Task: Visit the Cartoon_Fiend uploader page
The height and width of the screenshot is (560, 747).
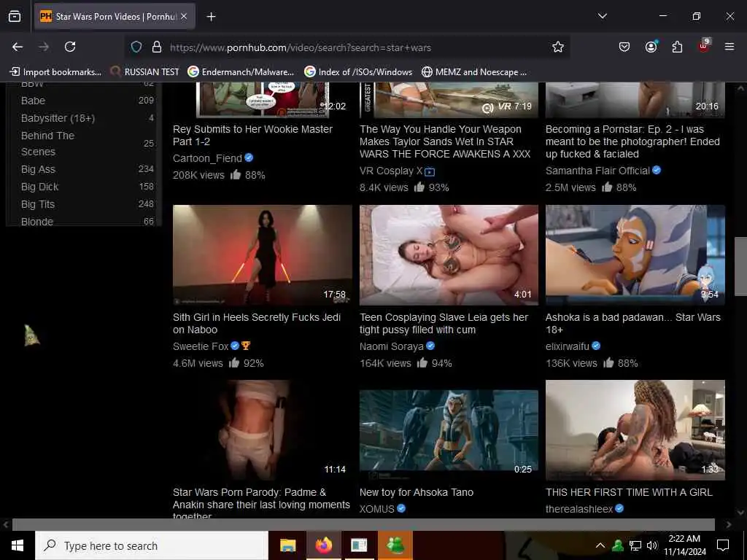Action: 207,158
